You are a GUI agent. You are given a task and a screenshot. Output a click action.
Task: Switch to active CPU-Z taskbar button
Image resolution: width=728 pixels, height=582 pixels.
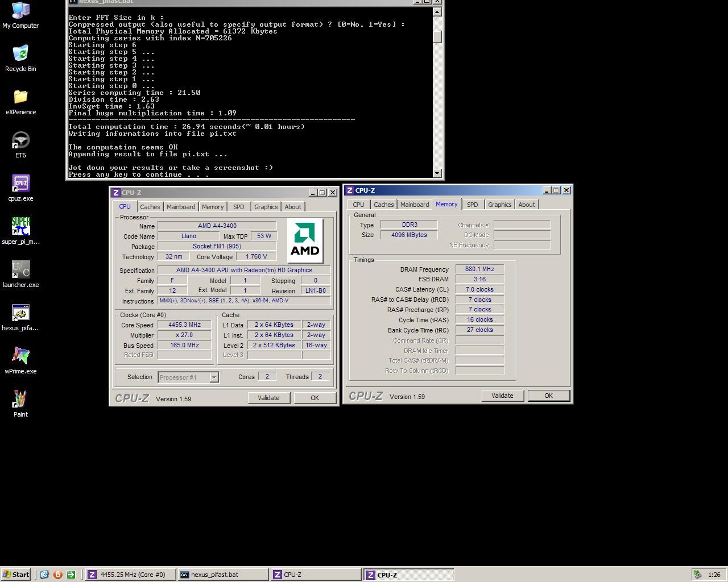[x=408, y=575]
